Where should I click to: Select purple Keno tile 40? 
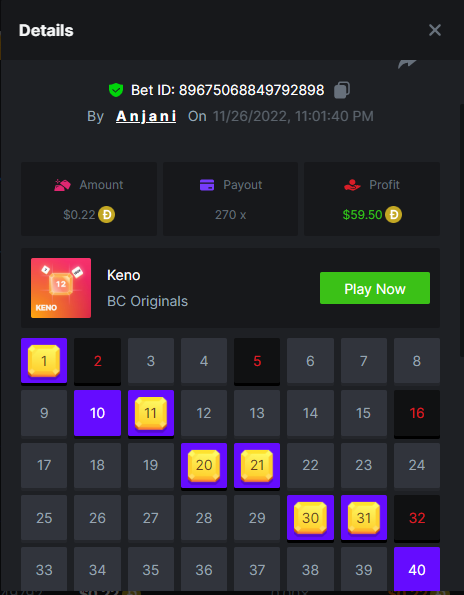point(417,570)
